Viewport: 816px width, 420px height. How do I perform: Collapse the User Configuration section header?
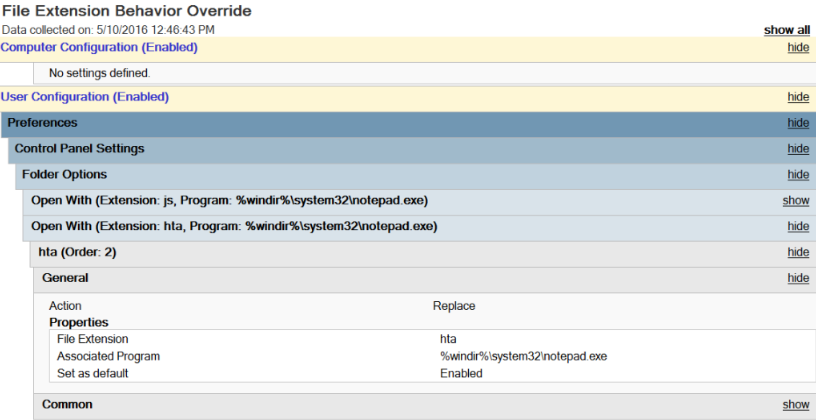pyautogui.click(x=84, y=97)
